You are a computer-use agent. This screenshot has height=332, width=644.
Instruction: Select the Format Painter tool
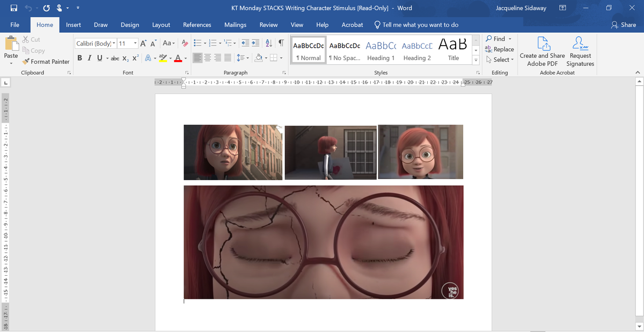(x=46, y=62)
